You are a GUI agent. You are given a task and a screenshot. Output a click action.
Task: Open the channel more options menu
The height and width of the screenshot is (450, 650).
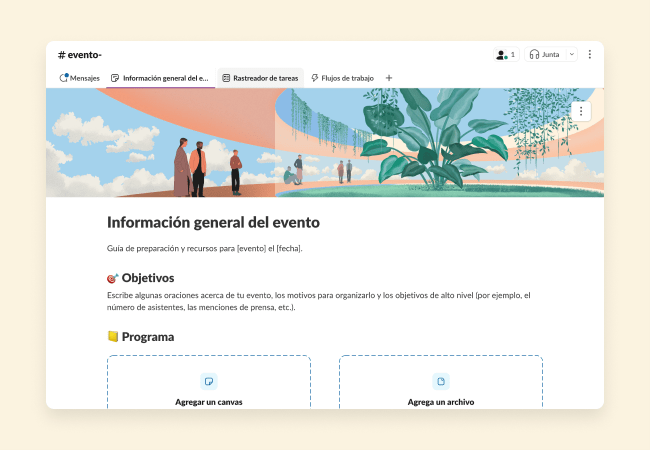[590, 55]
